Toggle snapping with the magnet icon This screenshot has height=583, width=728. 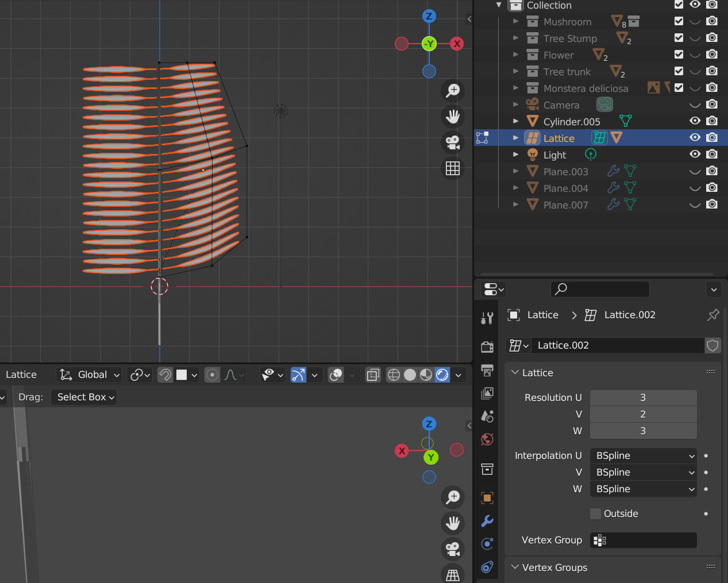(x=165, y=375)
